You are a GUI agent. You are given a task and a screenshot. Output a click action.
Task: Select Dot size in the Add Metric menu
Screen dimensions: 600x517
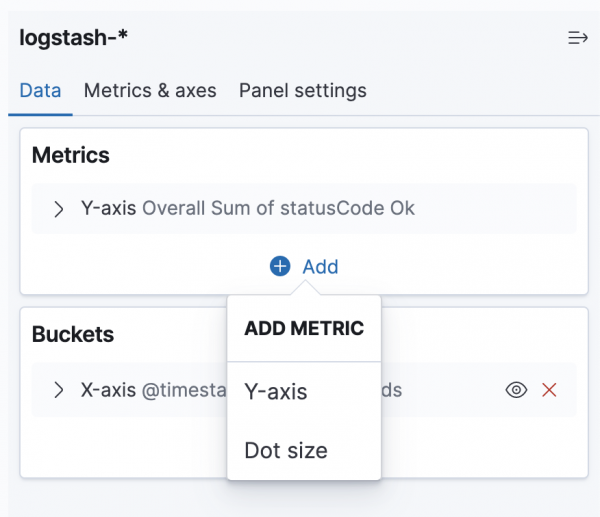tap(286, 450)
